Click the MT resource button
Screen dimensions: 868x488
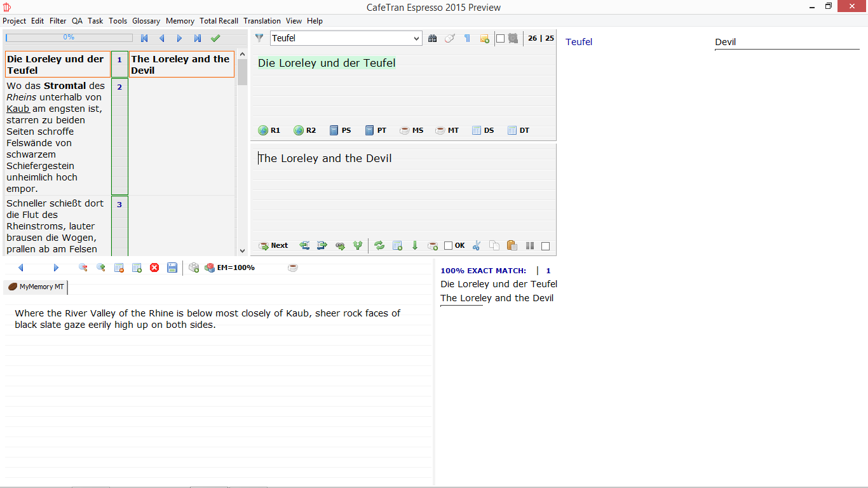coord(447,130)
